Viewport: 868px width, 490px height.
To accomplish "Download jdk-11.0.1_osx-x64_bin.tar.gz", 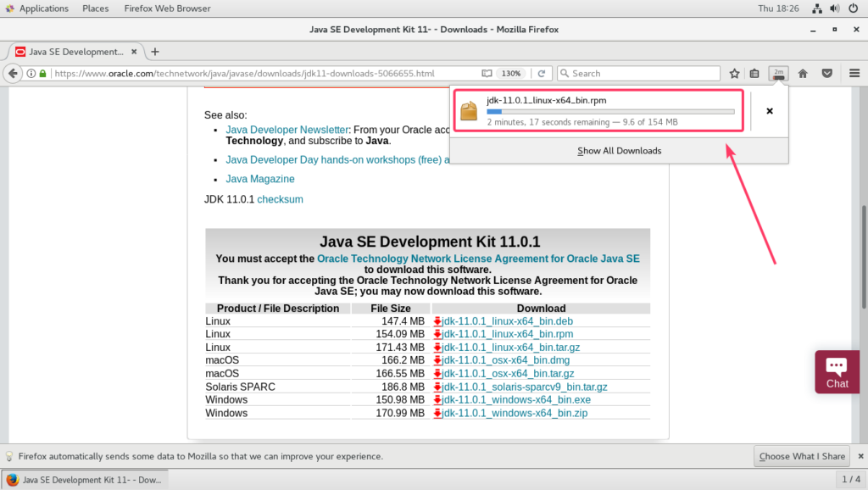I will [508, 374].
